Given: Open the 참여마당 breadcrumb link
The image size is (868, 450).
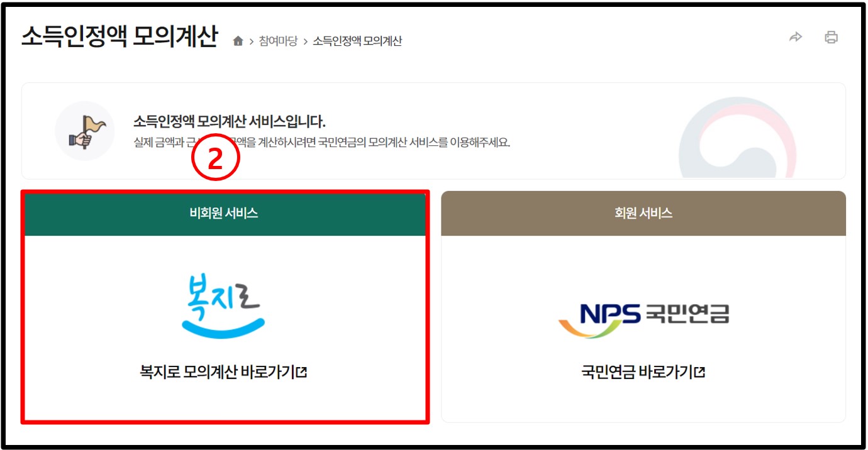Looking at the screenshot, I should coord(277,41).
